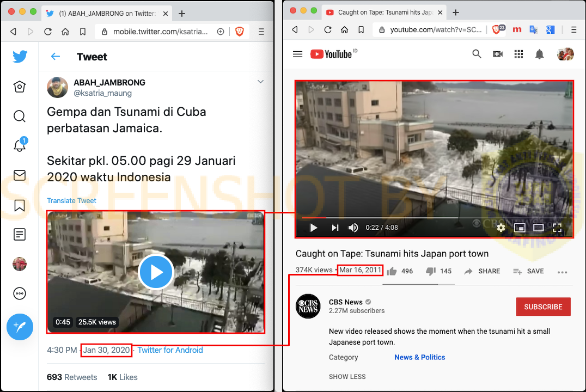Close the Caught on Tape YouTube tab
This screenshot has height=392, width=586.
click(440, 13)
